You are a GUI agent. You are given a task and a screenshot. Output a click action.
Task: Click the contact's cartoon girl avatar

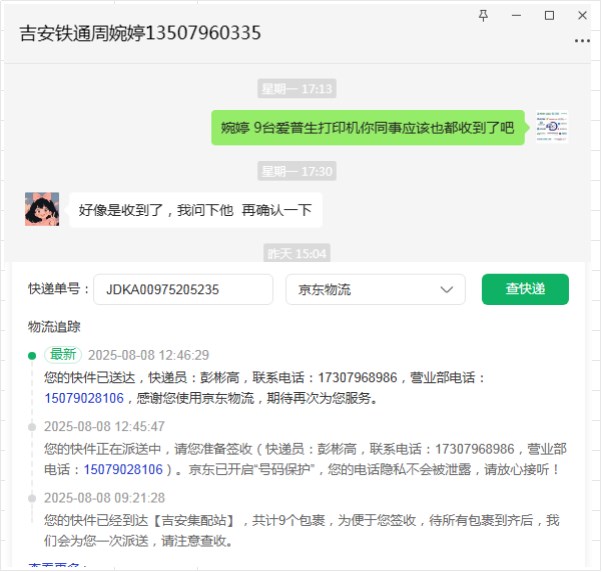(x=42, y=209)
